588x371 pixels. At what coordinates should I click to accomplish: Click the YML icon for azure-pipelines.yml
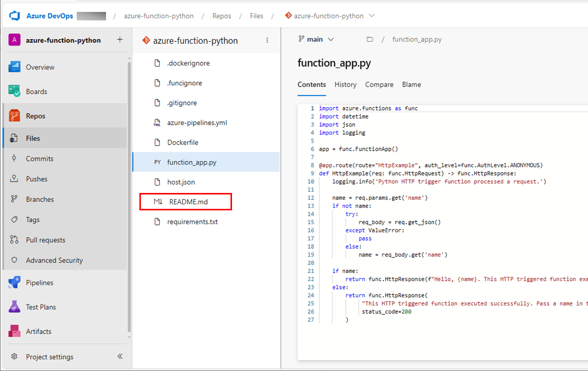[x=157, y=122]
